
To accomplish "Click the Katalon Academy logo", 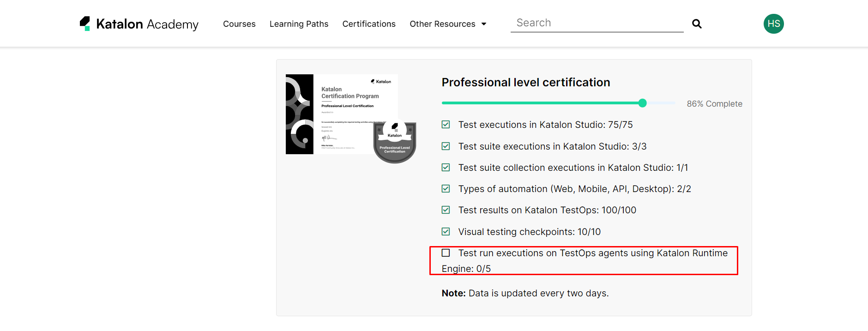I will 139,24.
